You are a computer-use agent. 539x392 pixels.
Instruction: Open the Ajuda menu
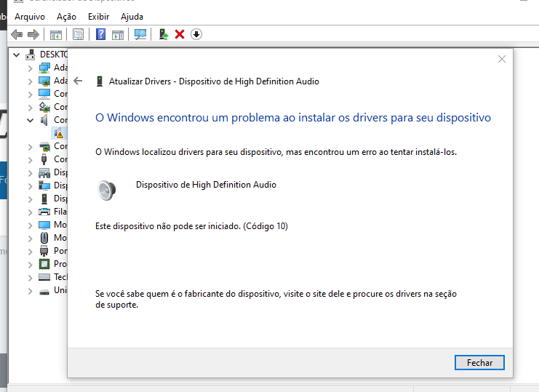click(132, 17)
